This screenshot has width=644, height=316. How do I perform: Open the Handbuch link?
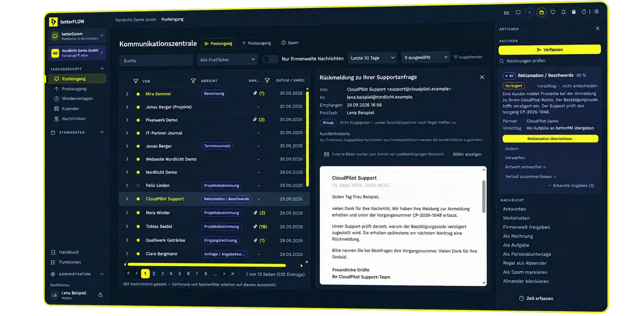point(69,252)
